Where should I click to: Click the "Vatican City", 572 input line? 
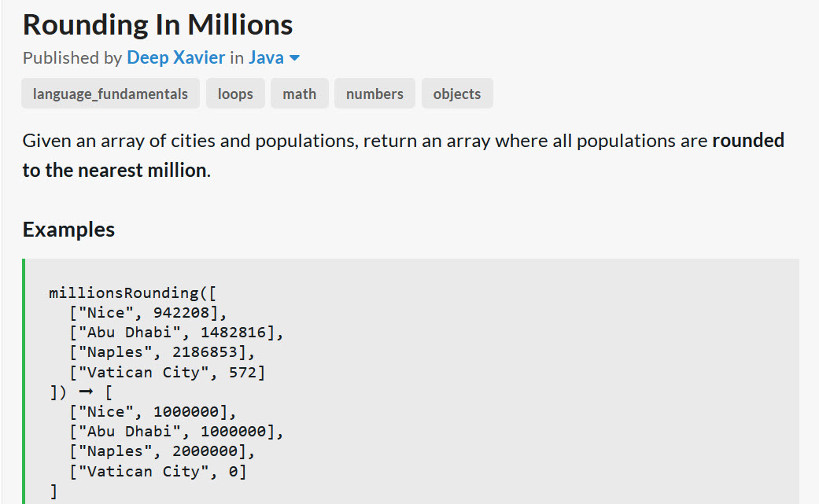coord(167,373)
